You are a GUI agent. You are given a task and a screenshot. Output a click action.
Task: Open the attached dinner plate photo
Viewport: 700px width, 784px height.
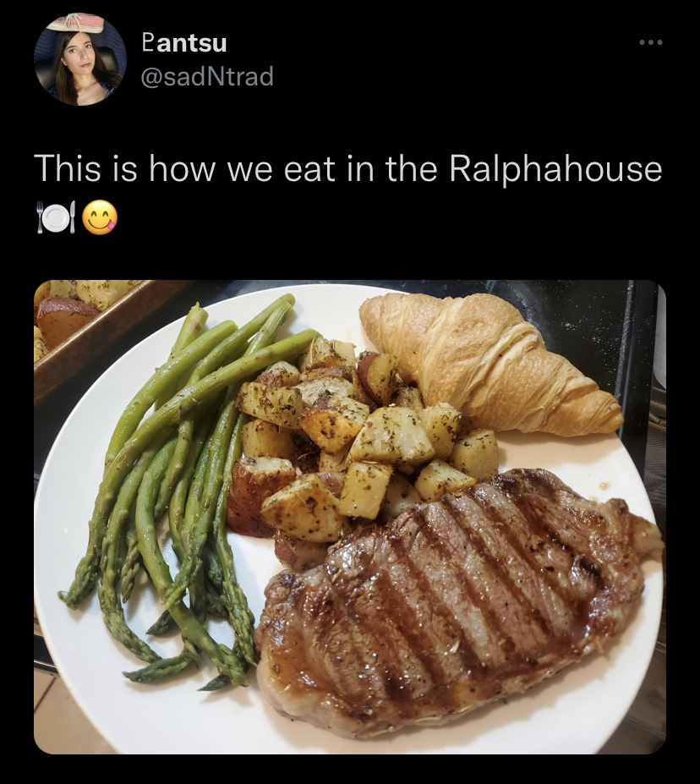(x=350, y=517)
